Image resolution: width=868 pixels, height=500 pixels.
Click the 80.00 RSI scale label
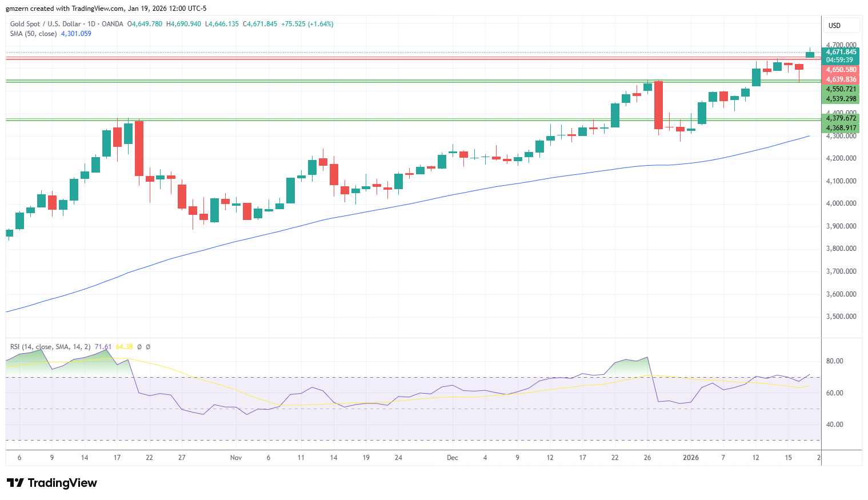pos(835,361)
